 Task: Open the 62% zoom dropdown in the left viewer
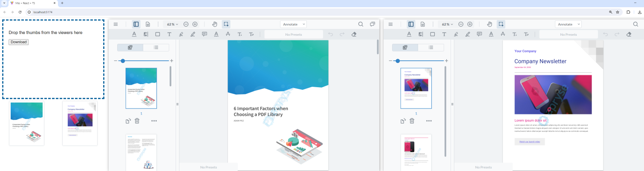pyautogui.click(x=173, y=24)
